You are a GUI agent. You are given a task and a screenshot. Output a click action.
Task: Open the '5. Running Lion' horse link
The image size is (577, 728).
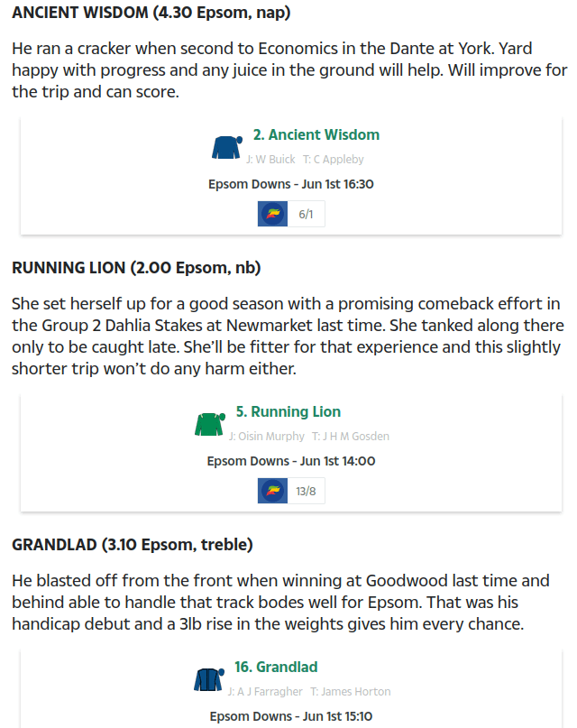tap(288, 412)
